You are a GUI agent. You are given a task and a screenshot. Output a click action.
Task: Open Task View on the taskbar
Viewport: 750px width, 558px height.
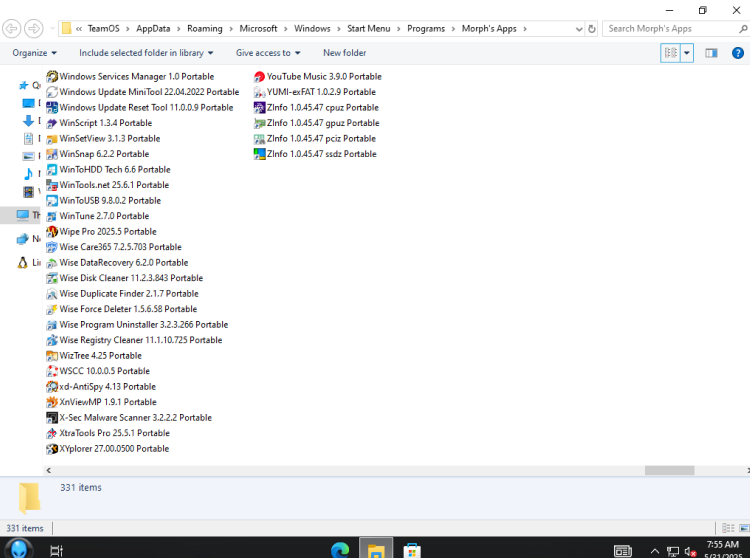pyautogui.click(x=56, y=550)
